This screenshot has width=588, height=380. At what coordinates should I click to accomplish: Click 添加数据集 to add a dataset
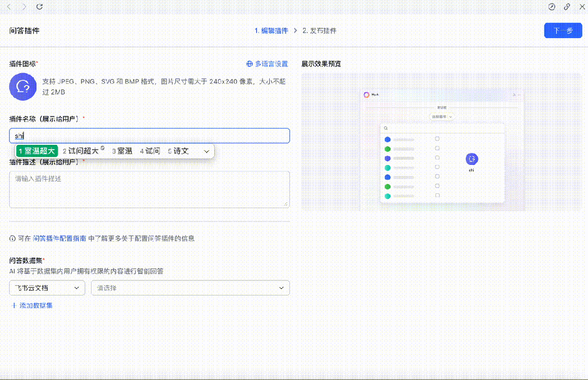[32, 305]
